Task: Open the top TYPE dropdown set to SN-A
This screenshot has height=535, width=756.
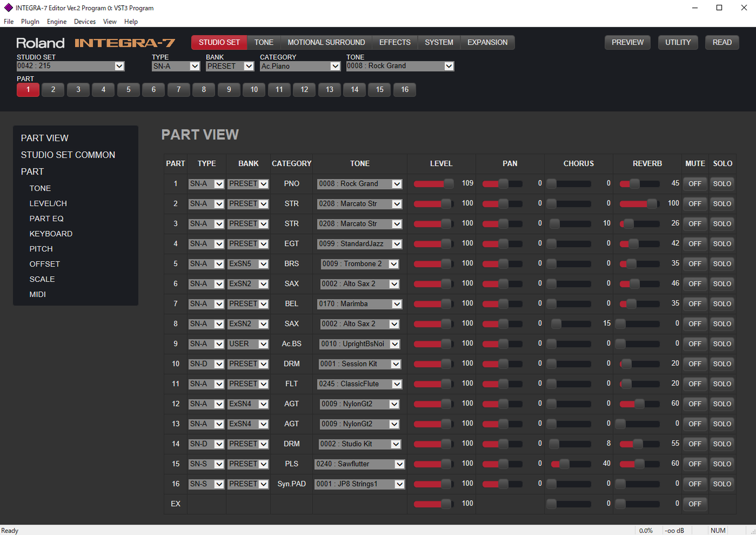Action: click(176, 66)
